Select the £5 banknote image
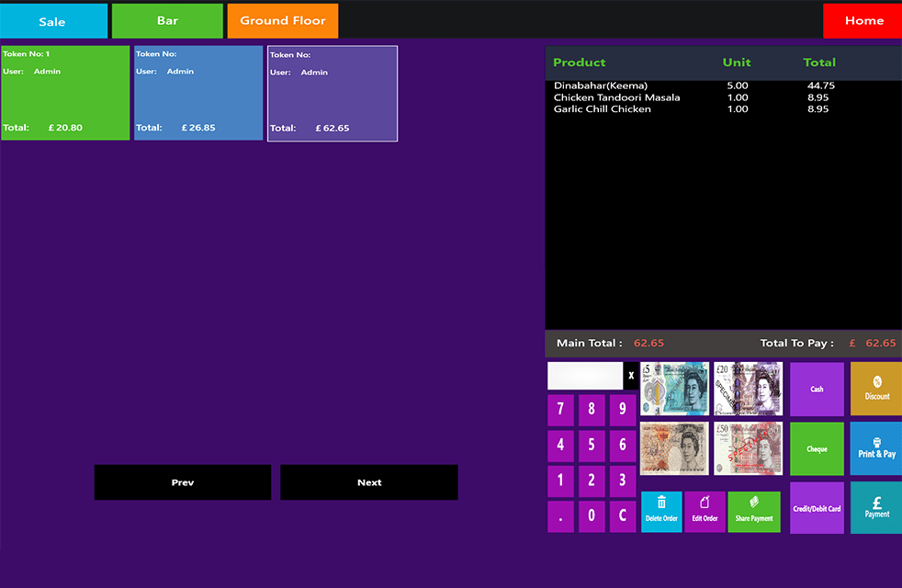Screen dimensions: 902x588 pyautogui.click(x=675, y=389)
